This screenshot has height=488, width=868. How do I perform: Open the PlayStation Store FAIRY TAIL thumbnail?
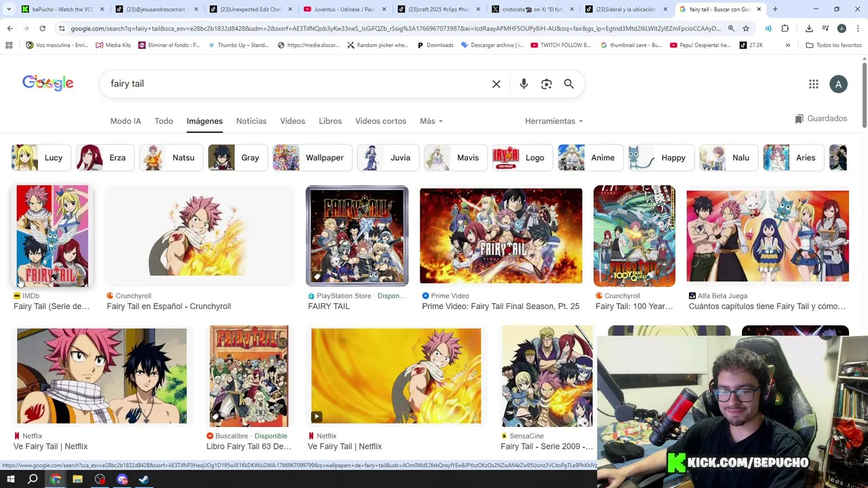(x=357, y=236)
